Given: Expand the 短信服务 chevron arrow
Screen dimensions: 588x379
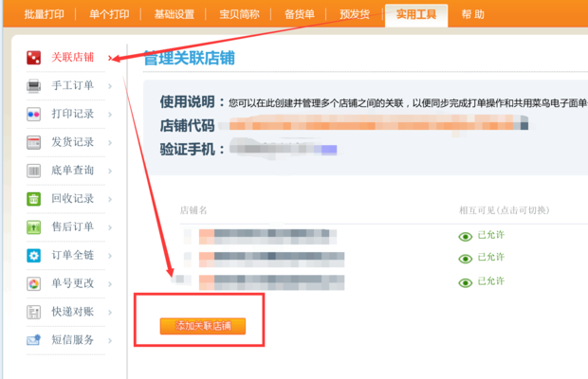Looking at the screenshot, I should 110,341.
